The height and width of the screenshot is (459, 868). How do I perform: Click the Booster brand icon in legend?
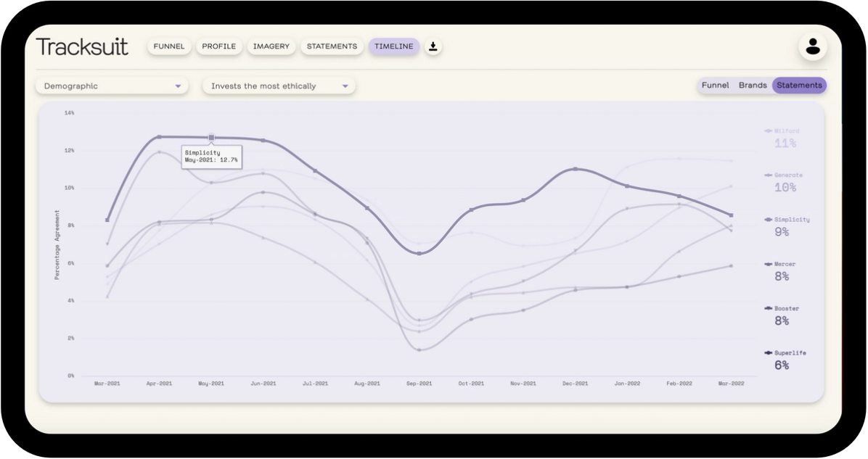click(768, 307)
